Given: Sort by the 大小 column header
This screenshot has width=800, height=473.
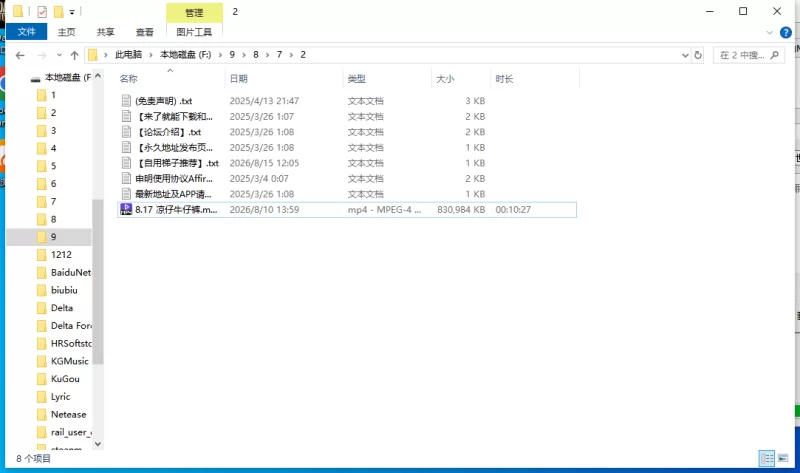Looking at the screenshot, I should 445,79.
